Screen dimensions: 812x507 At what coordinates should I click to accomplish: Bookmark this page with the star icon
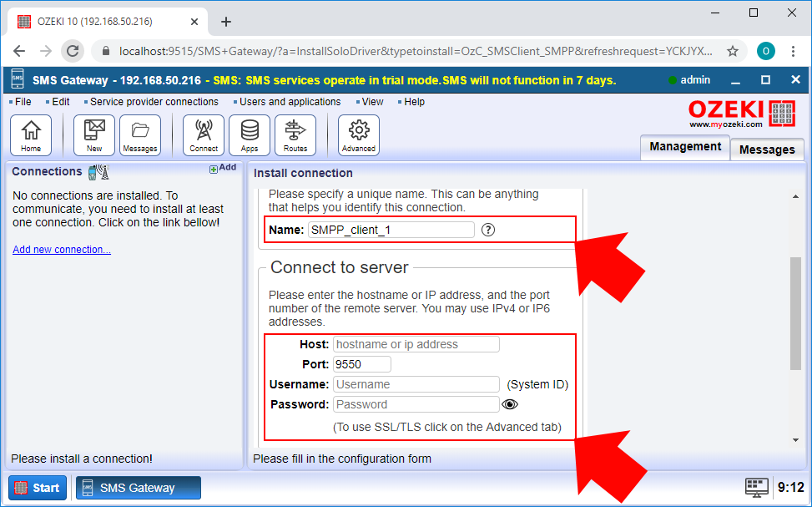pyautogui.click(x=732, y=51)
